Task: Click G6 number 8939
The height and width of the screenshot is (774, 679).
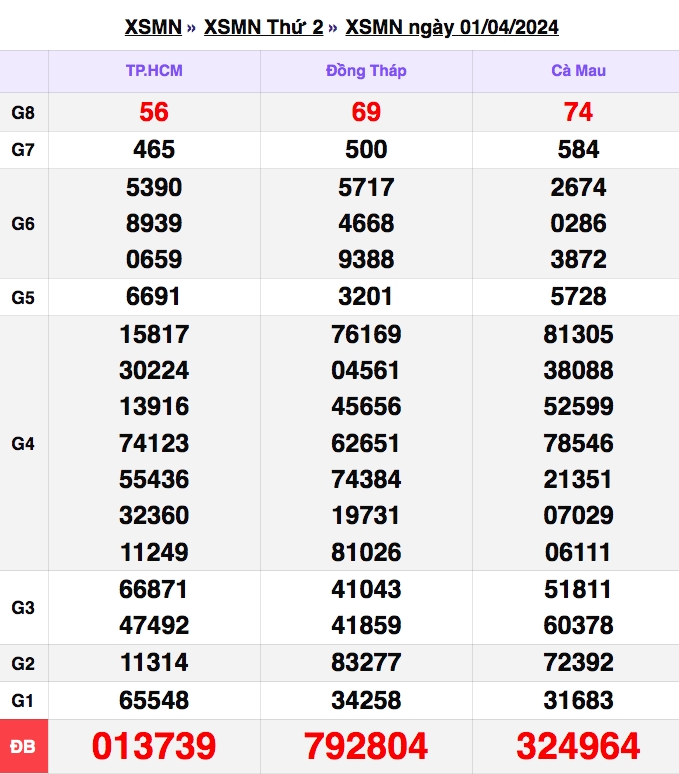Action: tap(154, 224)
